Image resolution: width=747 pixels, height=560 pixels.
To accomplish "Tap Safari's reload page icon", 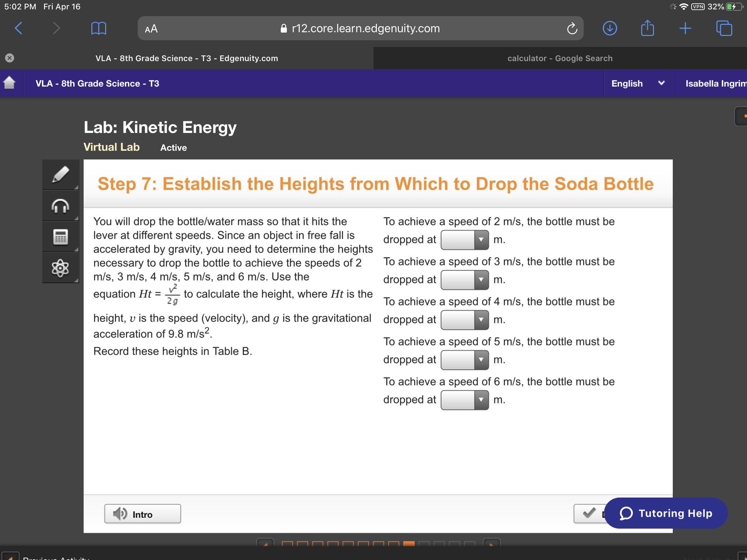I will coord(572,28).
